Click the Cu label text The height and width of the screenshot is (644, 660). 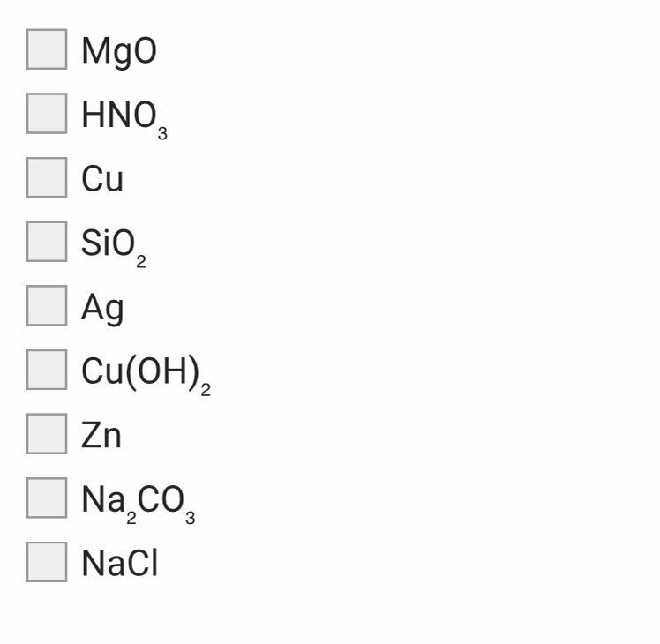click(x=102, y=179)
